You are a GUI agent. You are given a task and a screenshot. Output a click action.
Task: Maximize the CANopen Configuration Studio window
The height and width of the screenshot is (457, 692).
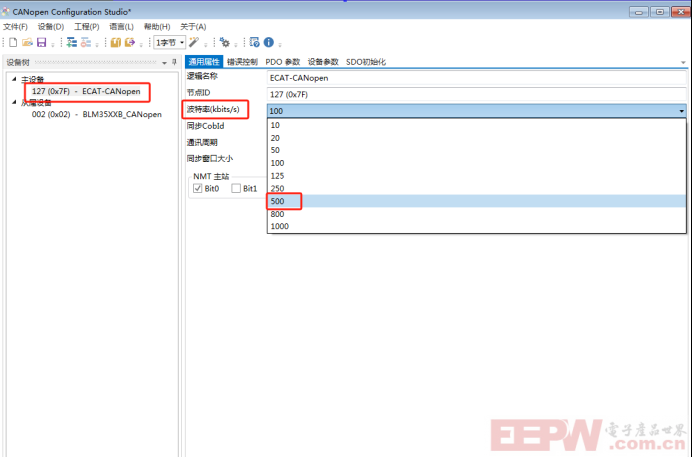(660, 12)
